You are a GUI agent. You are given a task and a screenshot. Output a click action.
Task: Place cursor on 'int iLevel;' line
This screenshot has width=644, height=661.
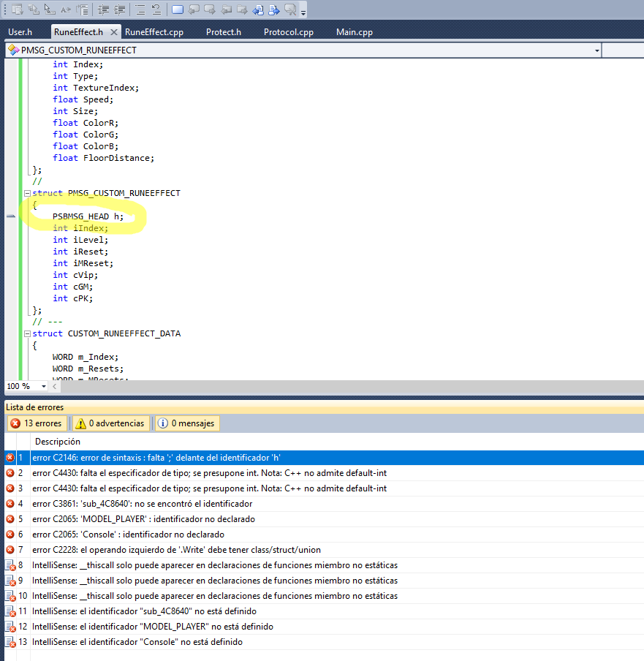[x=80, y=240]
